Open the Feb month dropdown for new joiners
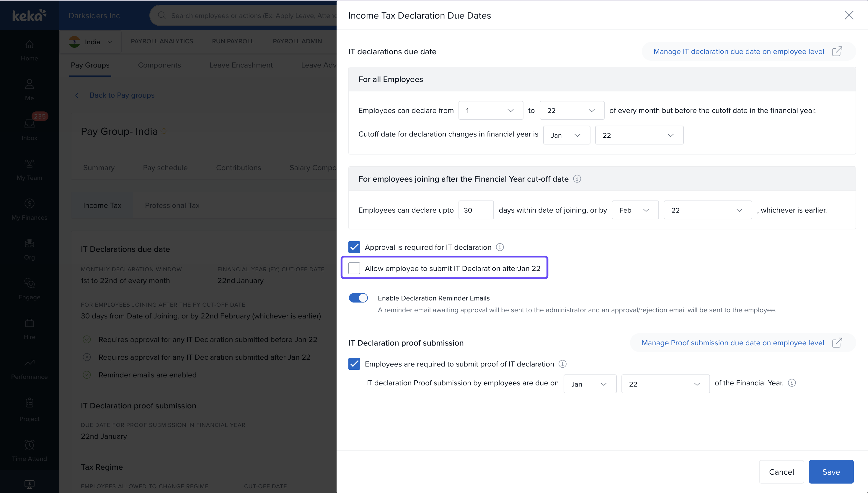The image size is (868, 493). [x=634, y=210]
